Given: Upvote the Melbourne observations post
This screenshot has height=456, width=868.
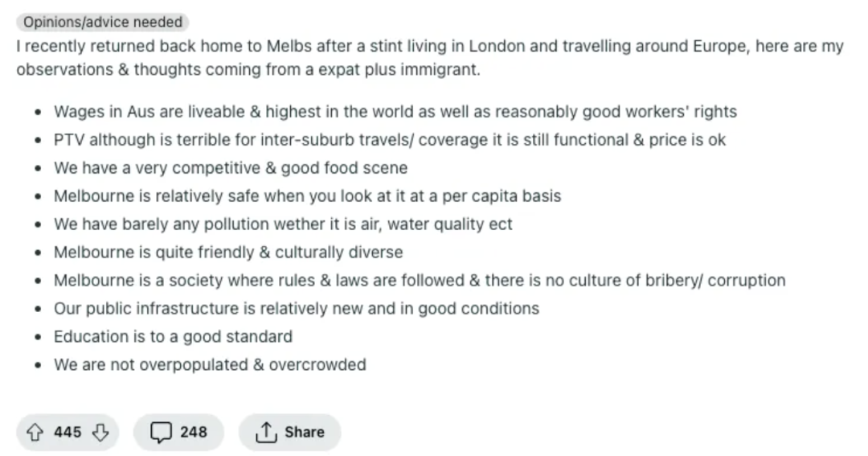Looking at the screenshot, I should [35, 432].
